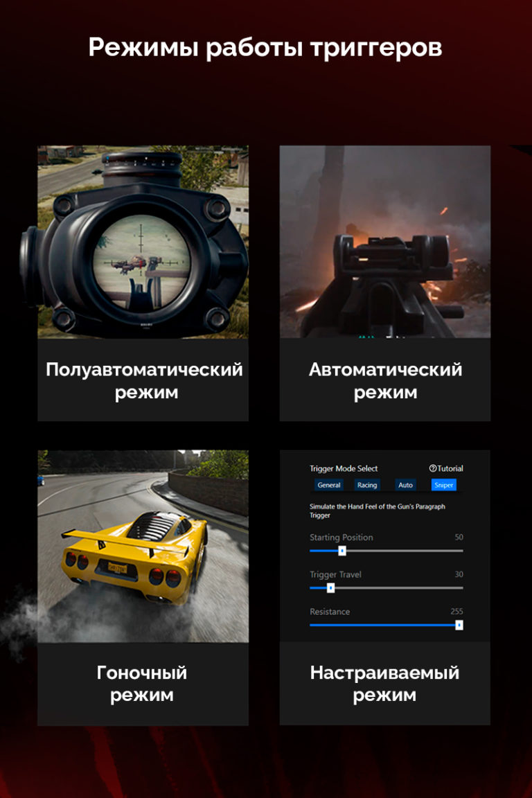Click the 'Автоматический режим' caption

pos(385,381)
